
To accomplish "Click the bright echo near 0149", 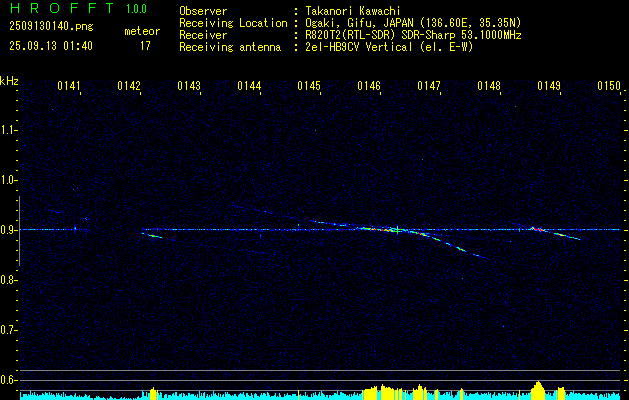I will point(537,229).
